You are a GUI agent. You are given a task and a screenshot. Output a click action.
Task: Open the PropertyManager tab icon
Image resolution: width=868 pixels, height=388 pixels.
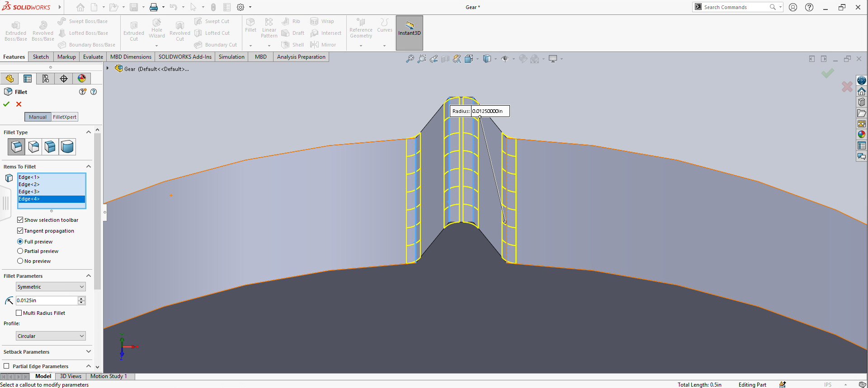(x=28, y=79)
